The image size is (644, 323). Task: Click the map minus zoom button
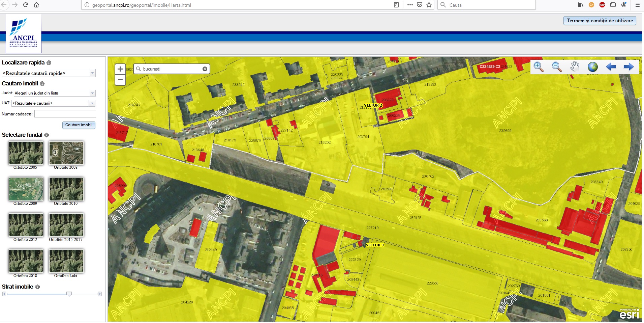point(120,80)
